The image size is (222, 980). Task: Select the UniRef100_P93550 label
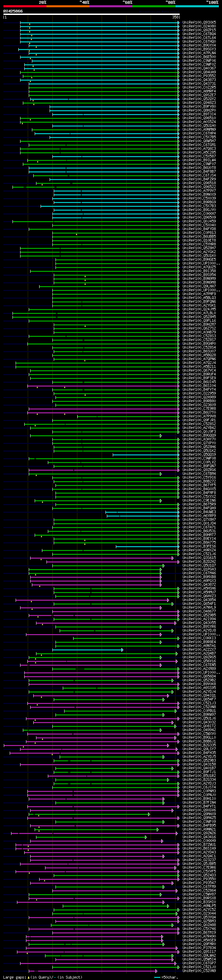pos(199,879)
